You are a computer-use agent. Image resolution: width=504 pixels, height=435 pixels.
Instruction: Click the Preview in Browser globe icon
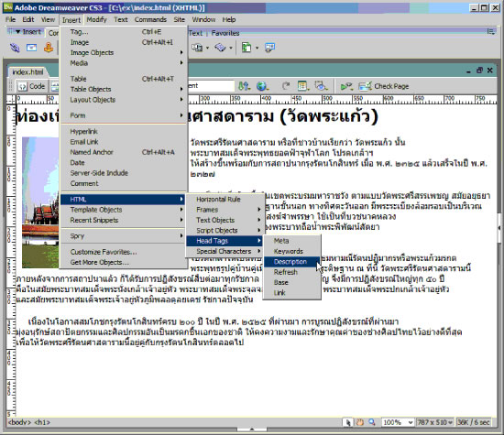[x=262, y=86]
